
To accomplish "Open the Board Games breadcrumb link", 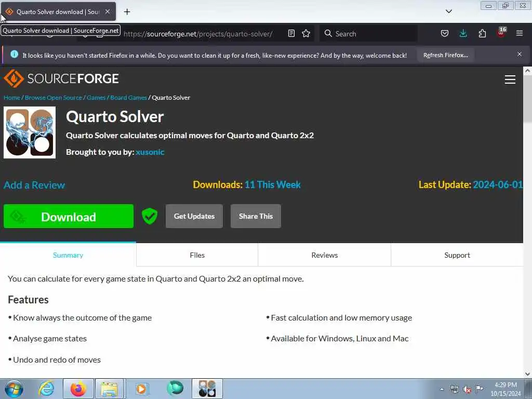I will pos(129,98).
